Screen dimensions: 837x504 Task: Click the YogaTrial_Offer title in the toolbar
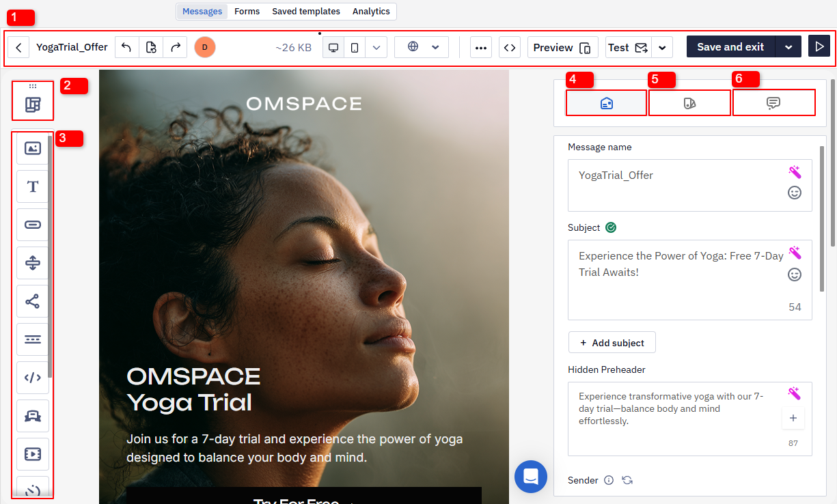click(72, 47)
